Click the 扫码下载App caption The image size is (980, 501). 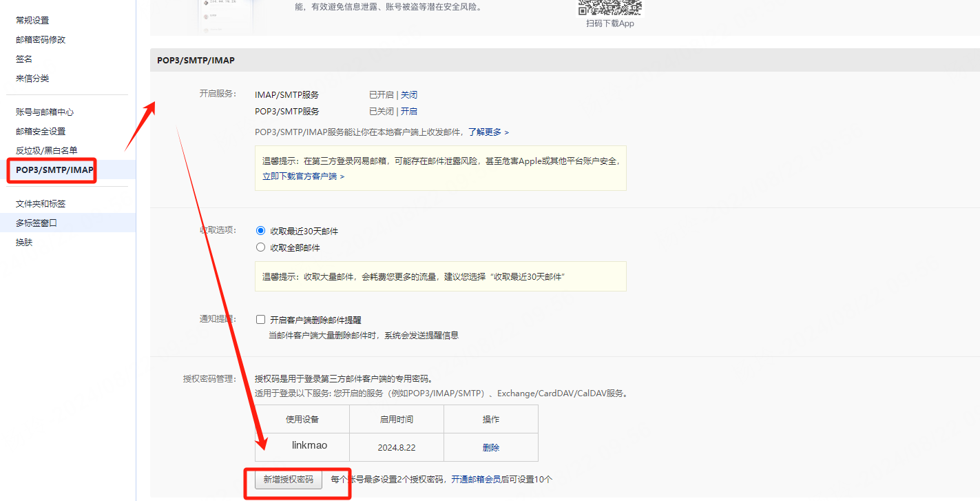[x=610, y=23]
